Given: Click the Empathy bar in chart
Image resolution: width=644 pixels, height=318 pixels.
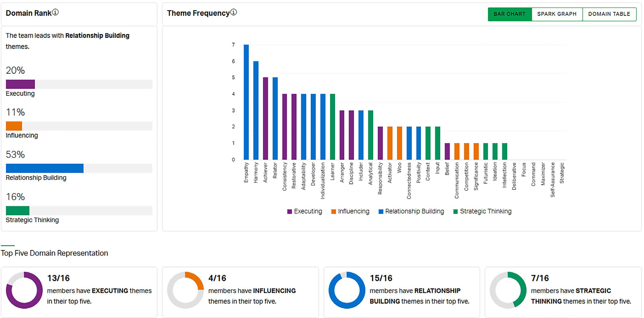Looking at the screenshot, I should click(246, 102).
